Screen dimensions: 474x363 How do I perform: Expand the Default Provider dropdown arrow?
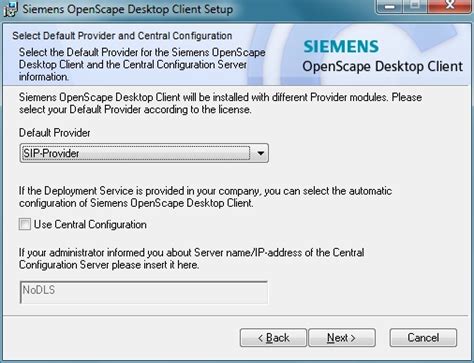tap(260, 153)
